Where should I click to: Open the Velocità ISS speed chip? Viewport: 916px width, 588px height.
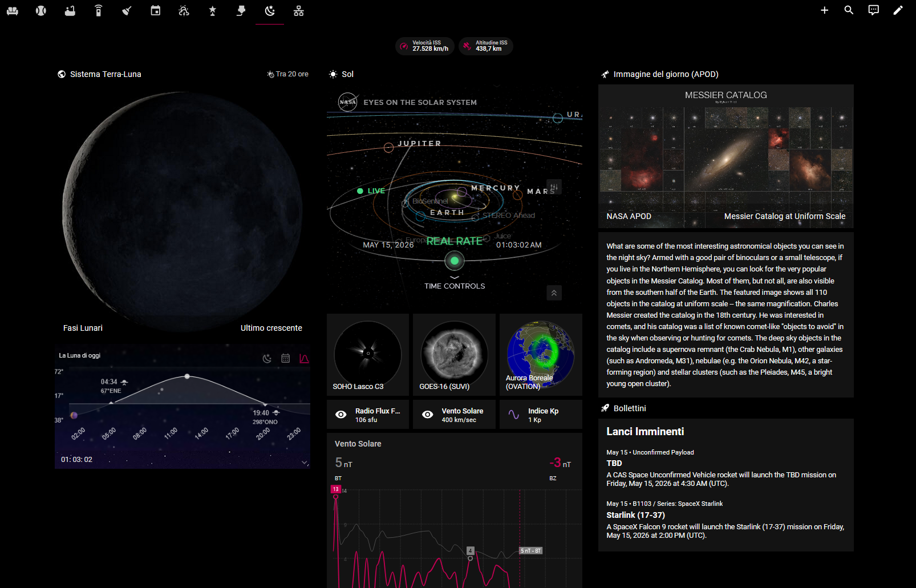425,46
